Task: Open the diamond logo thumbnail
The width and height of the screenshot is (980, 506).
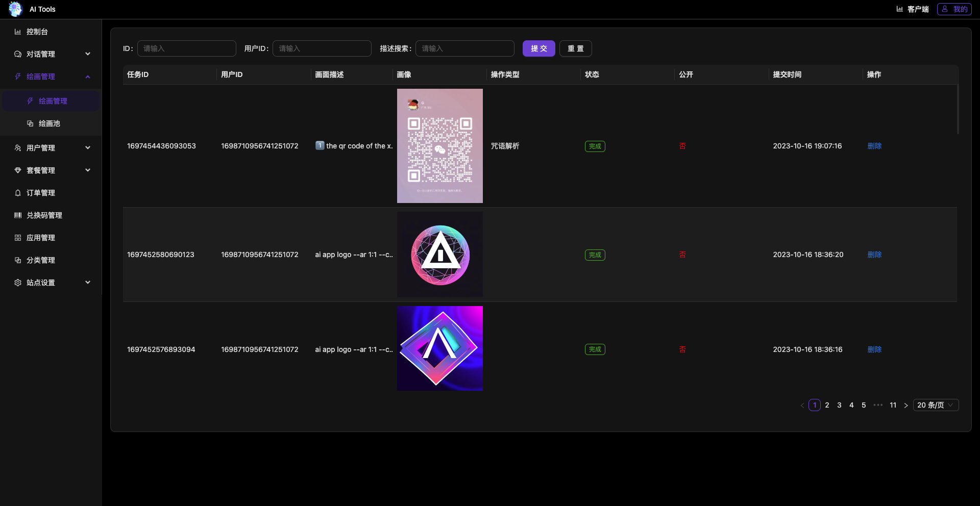Action: tap(439, 348)
